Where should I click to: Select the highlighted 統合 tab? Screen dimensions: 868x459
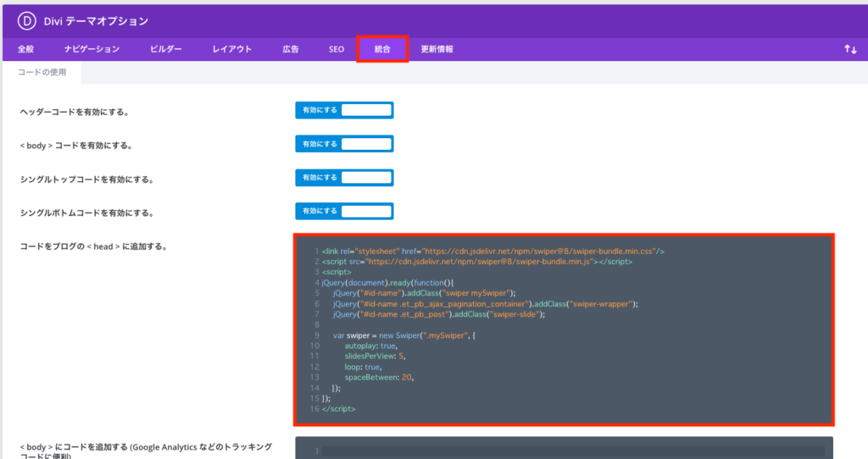tap(382, 50)
